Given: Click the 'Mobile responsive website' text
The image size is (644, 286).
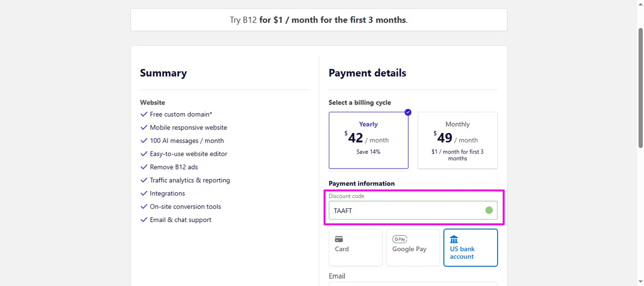Looking at the screenshot, I should coord(188,128).
